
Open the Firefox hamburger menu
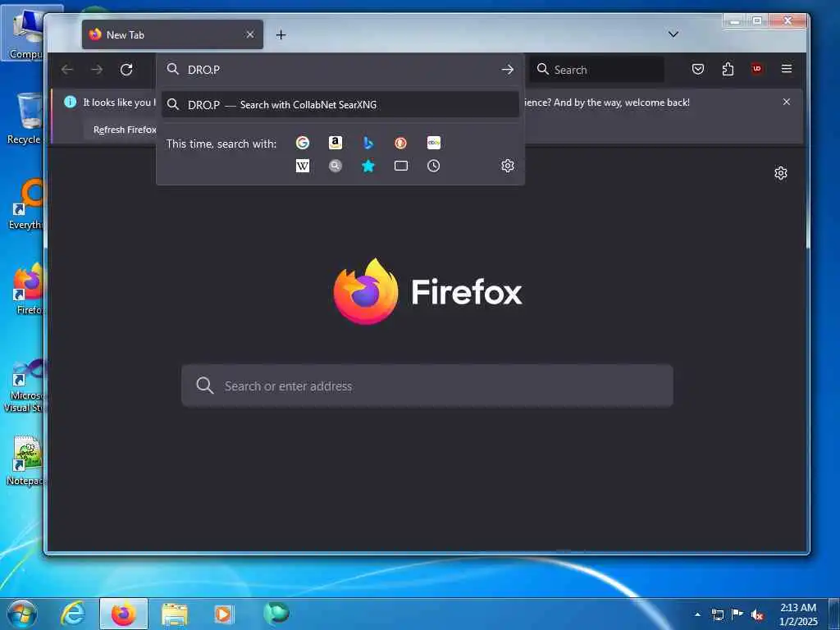coord(787,69)
